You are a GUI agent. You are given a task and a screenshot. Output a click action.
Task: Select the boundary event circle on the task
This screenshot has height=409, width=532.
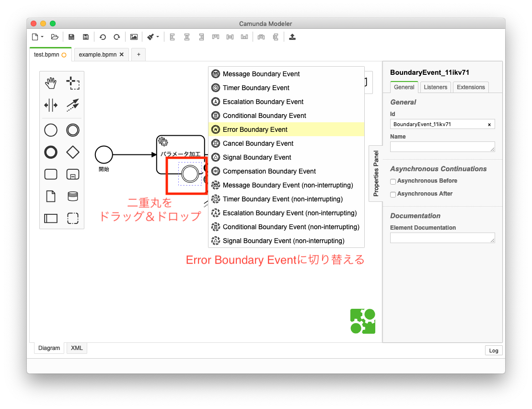[190, 174]
